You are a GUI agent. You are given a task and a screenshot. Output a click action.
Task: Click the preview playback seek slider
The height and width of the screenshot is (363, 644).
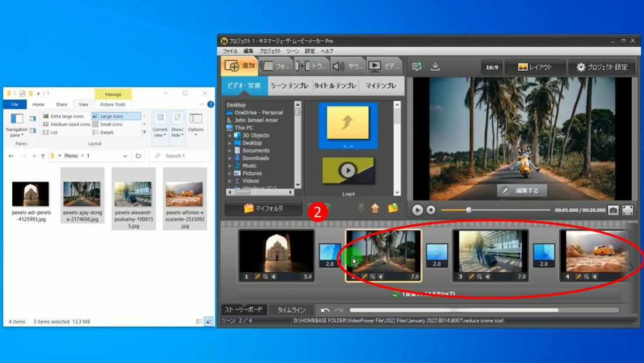click(x=469, y=210)
